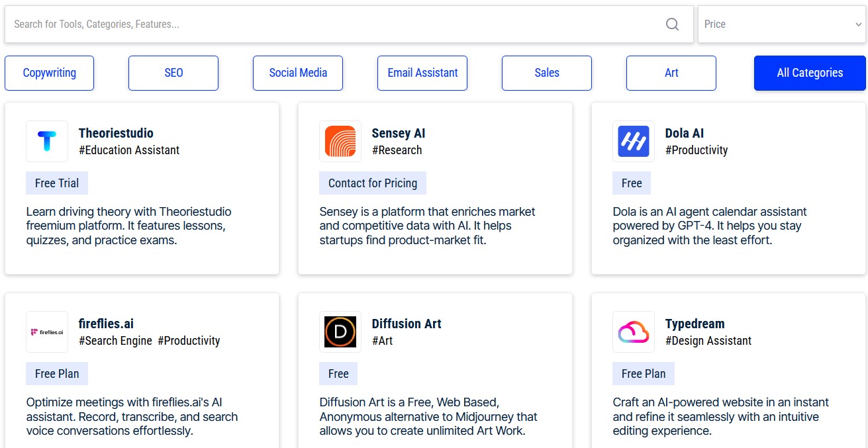Click the Diffusion Art Midjourney alternative description
The width and height of the screenshot is (868, 448).
pyautogui.click(x=428, y=416)
